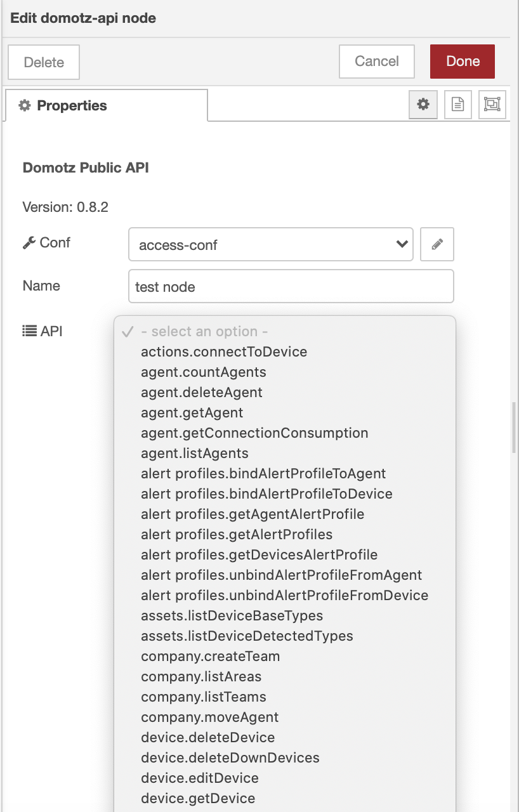The image size is (519, 812).
Task: Click the Done button to save
Action: [462, 61]
